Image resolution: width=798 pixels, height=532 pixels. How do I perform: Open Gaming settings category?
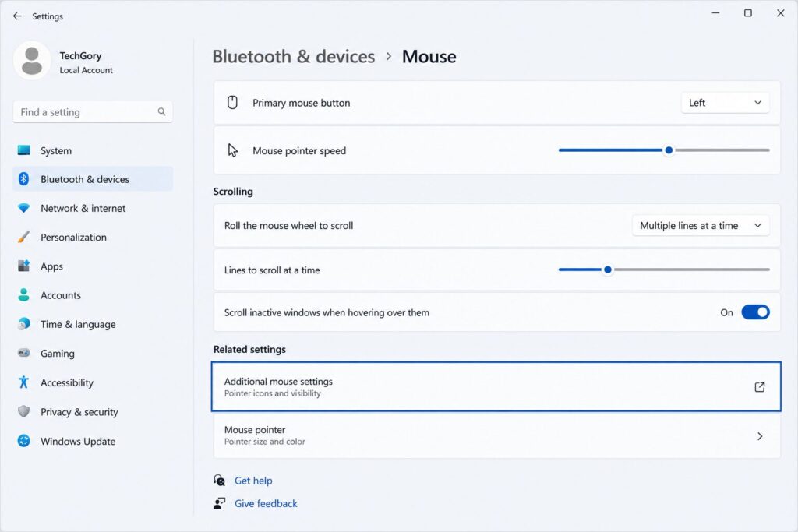click(93, 353)
